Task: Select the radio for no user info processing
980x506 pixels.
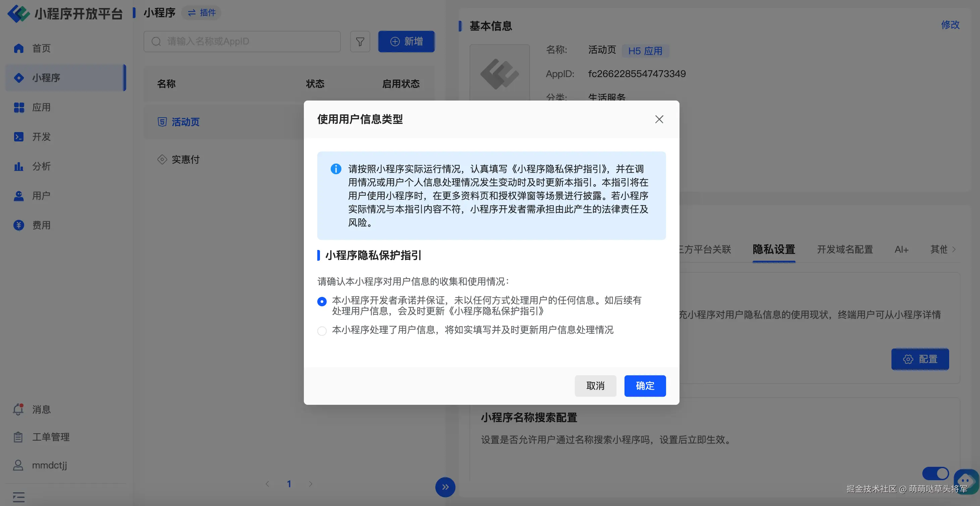Action: [x=322, y=302]
